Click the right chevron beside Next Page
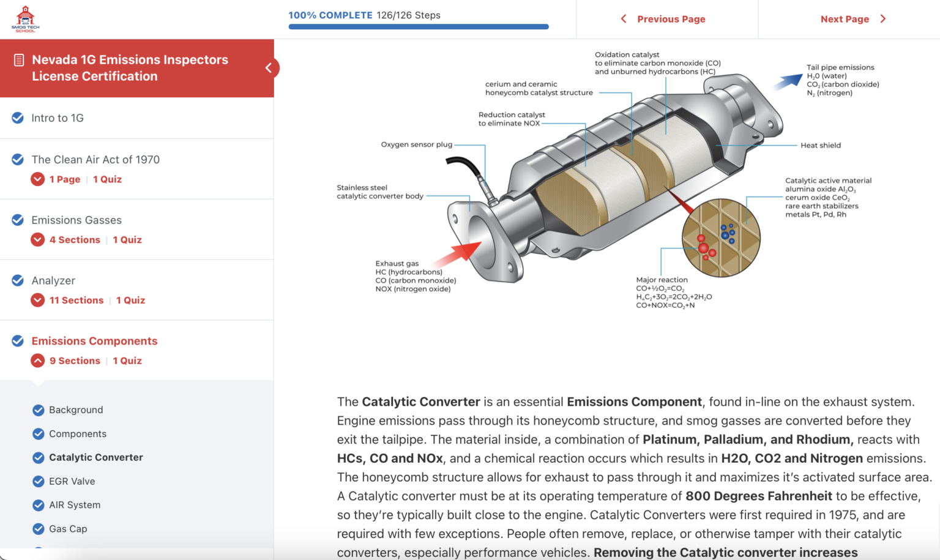Image resolution: width=940 pixels, height=560 pixels. pyautogui.click(x=882, y=19)
